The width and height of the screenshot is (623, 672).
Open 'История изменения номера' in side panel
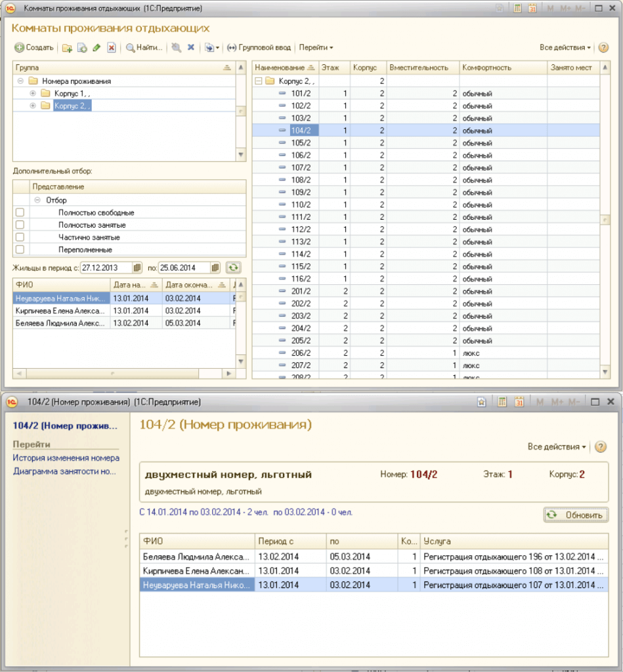(x=66, y=458)
